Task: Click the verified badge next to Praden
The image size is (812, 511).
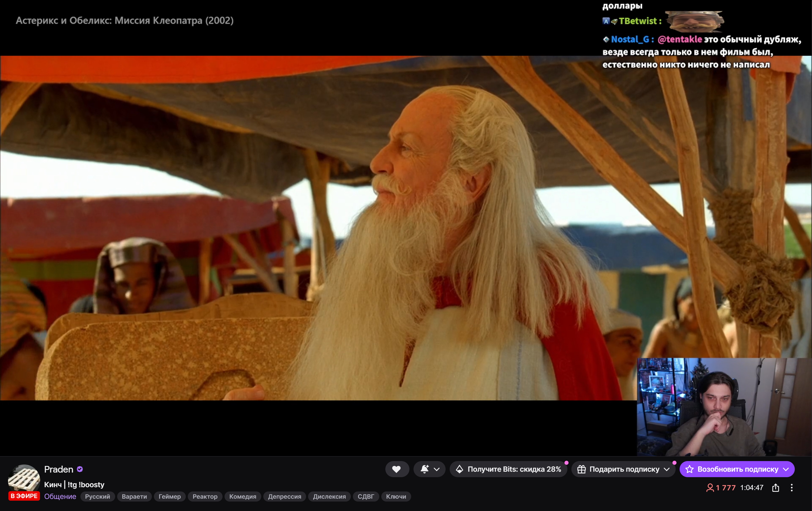Action: [80, 469]
